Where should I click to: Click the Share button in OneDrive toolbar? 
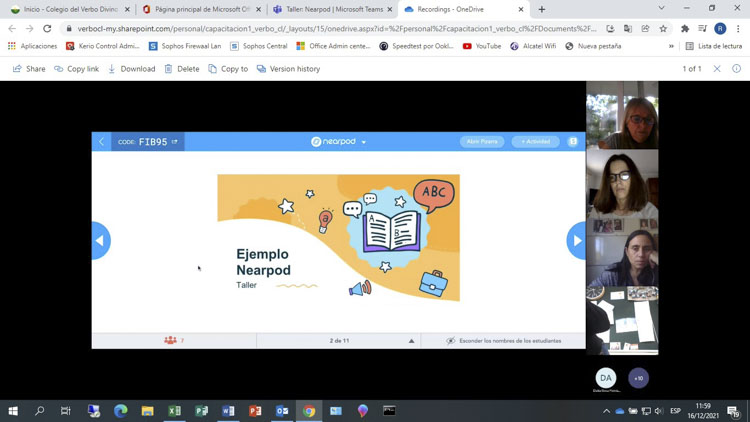tap(29, 69)
